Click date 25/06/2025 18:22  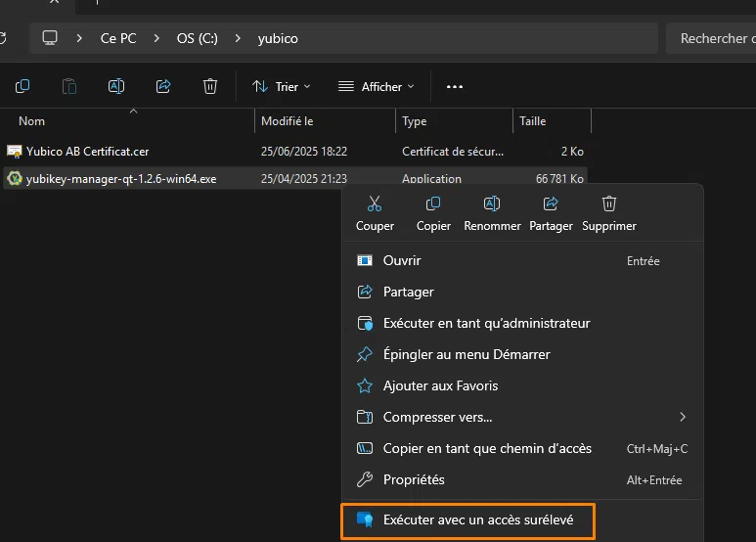pyautogui.click(x=304, y=152)
